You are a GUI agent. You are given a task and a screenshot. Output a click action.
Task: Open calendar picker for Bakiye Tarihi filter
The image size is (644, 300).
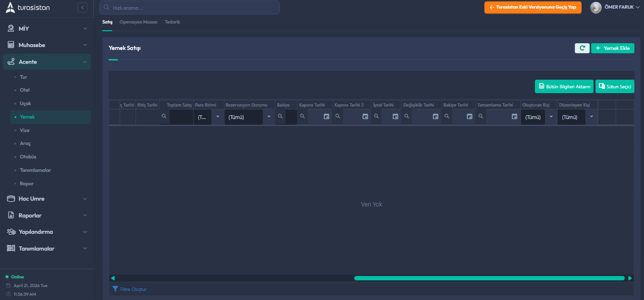[x=470, y=116]
